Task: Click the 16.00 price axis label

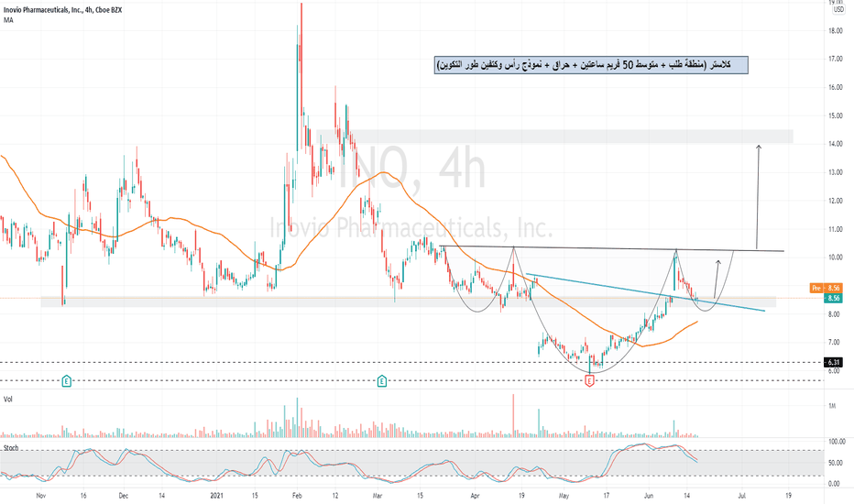Action: tap(835, 87)
